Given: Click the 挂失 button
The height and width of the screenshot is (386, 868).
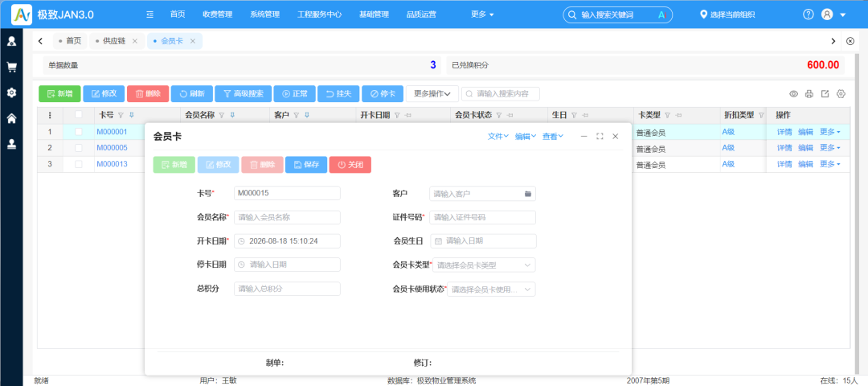Looking at the screenshot, I should [338, 93].
